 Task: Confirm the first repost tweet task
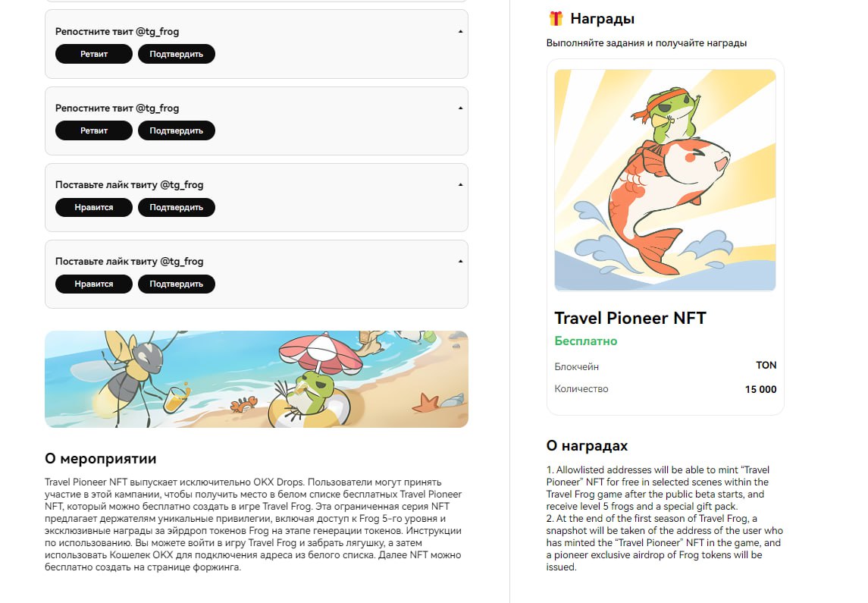pyautogui.click(x=176, y=54)
